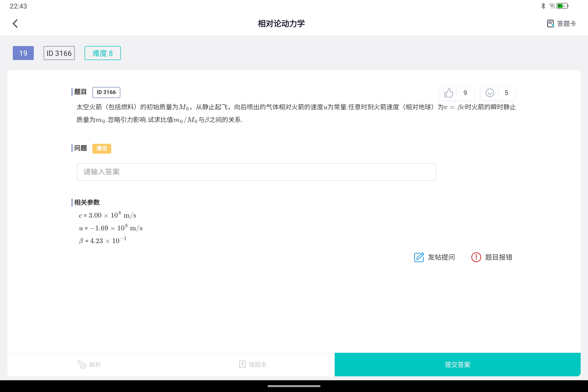This screenshot has height=392, width=588.
Task: Click the ID 3166 badge beside 题目
Action: [106, 92]
